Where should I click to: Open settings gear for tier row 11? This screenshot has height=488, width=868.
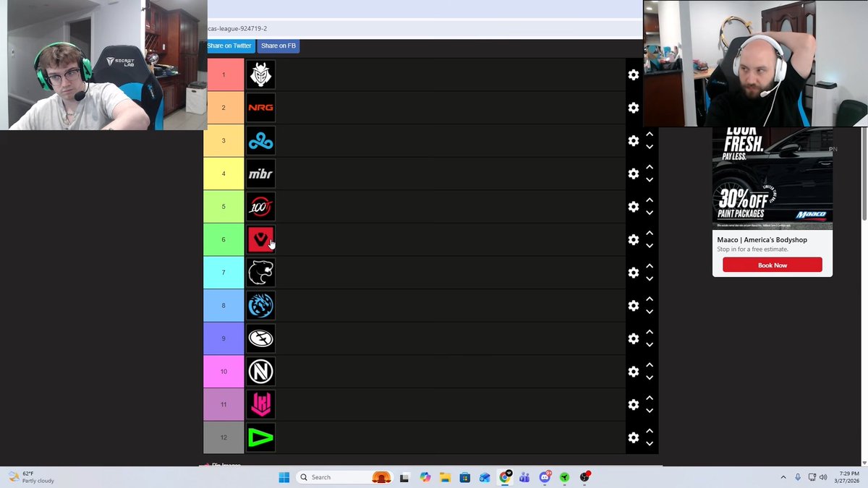pyautogui.click(x=634, y=405)
